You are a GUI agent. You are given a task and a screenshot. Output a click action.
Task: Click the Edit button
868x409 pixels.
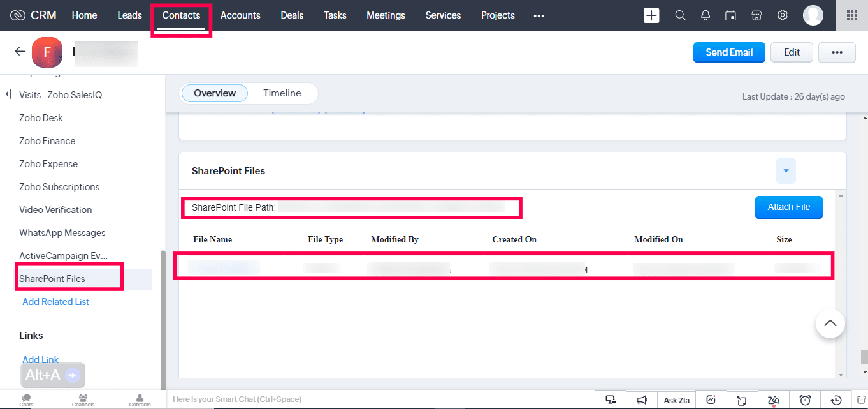792,52
